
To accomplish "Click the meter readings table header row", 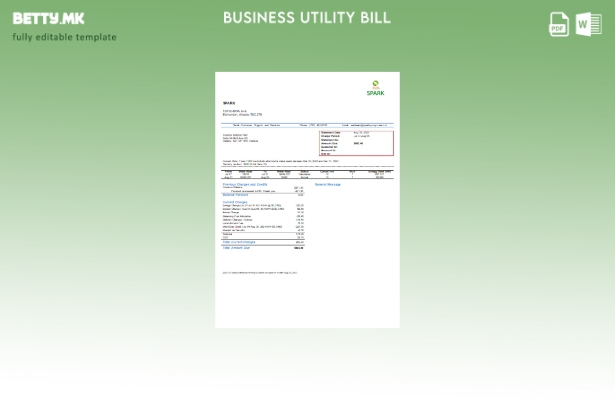I will click(307, 171).
